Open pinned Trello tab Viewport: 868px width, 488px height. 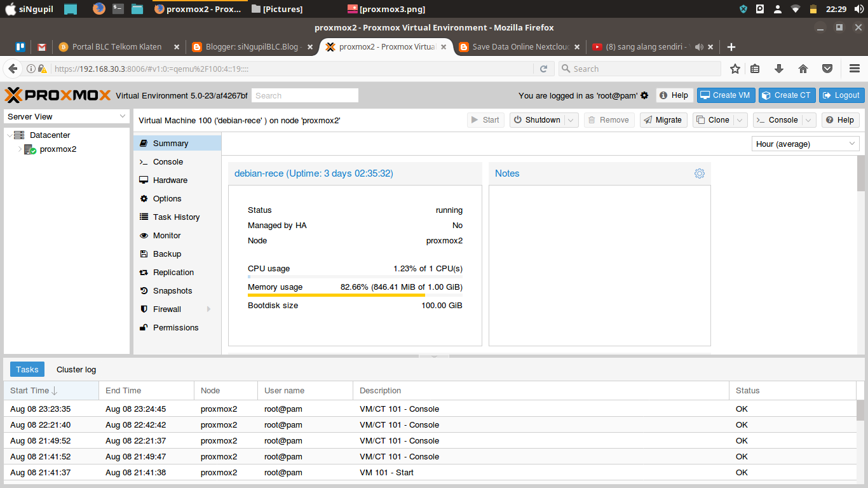coord(20,47)
